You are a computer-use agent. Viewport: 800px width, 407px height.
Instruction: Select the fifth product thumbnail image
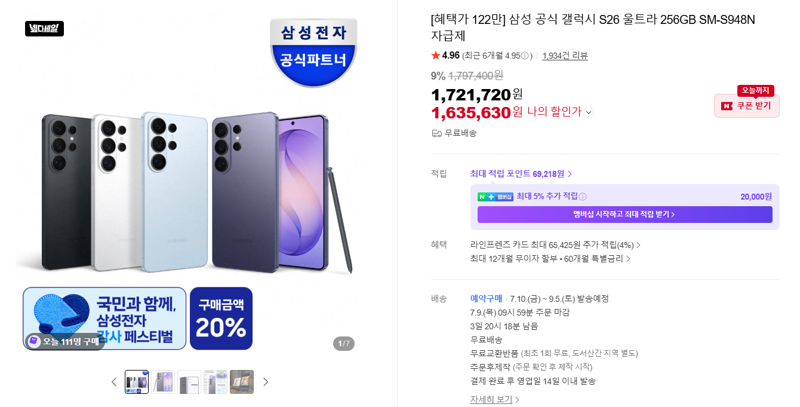click(x=242, y=382)
